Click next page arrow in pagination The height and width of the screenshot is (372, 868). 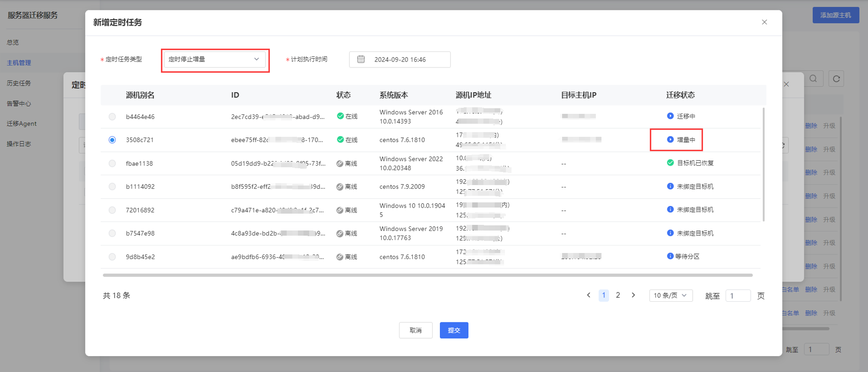click(633, 295)
